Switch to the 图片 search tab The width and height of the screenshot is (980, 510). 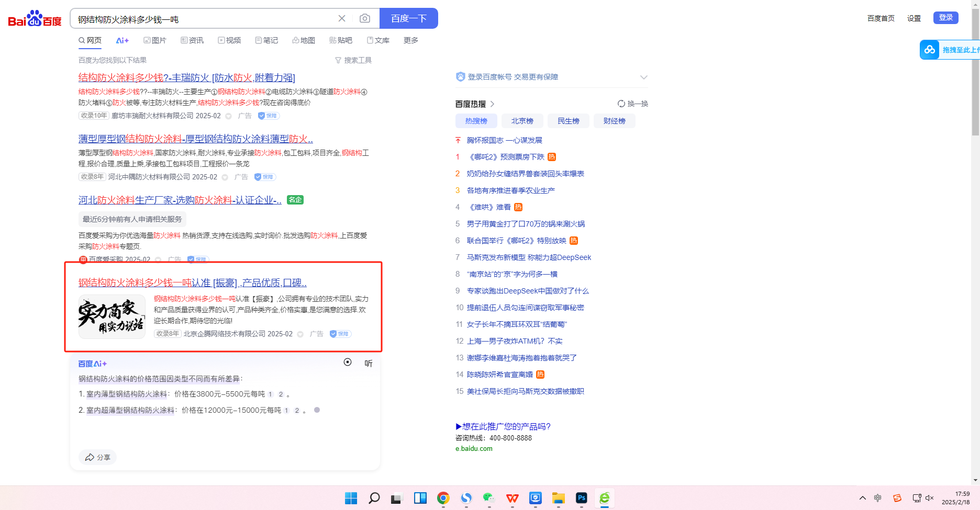[155, 40]
